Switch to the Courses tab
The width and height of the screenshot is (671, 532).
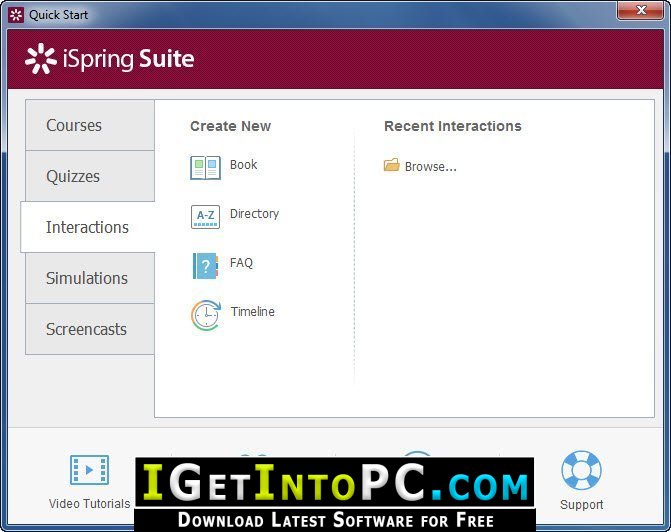tap(90, 125)
